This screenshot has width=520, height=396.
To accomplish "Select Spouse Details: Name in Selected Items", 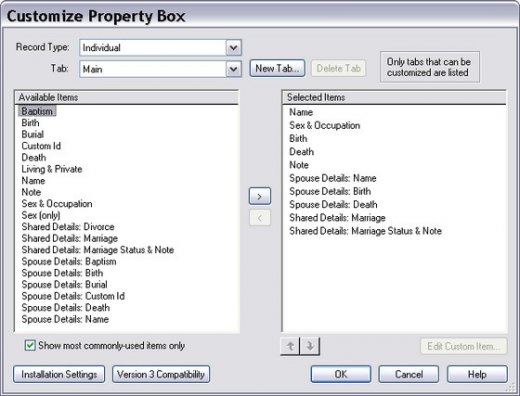I will (333, 178).
